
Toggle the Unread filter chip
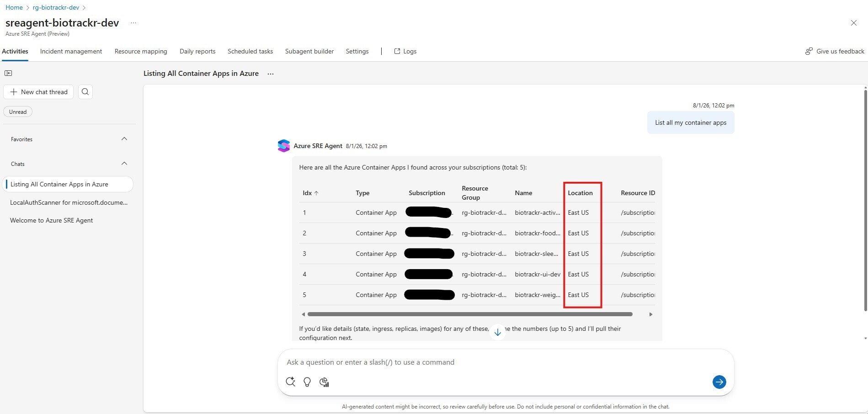pos(18,112)
